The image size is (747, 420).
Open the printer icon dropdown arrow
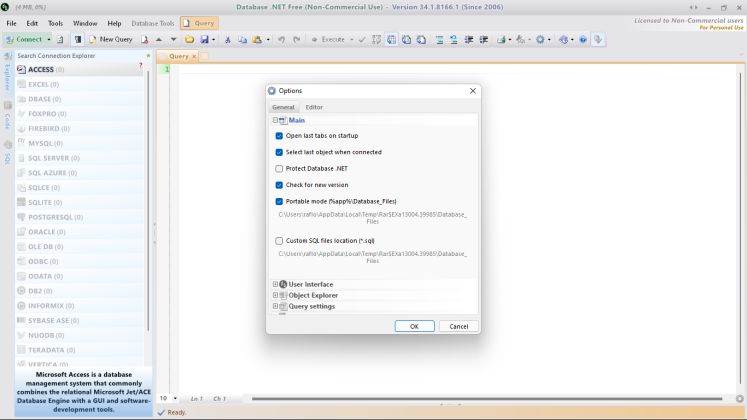tap(510, 40)
